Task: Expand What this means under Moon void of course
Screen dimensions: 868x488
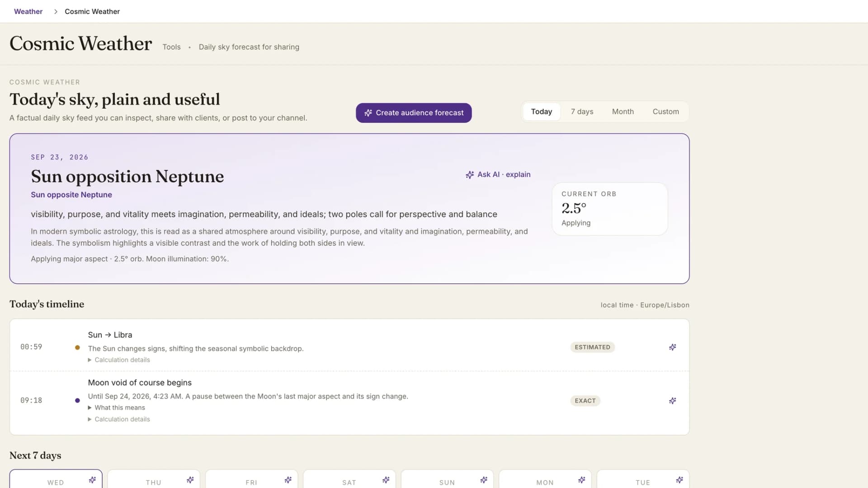Action: (x=117, y=408)
